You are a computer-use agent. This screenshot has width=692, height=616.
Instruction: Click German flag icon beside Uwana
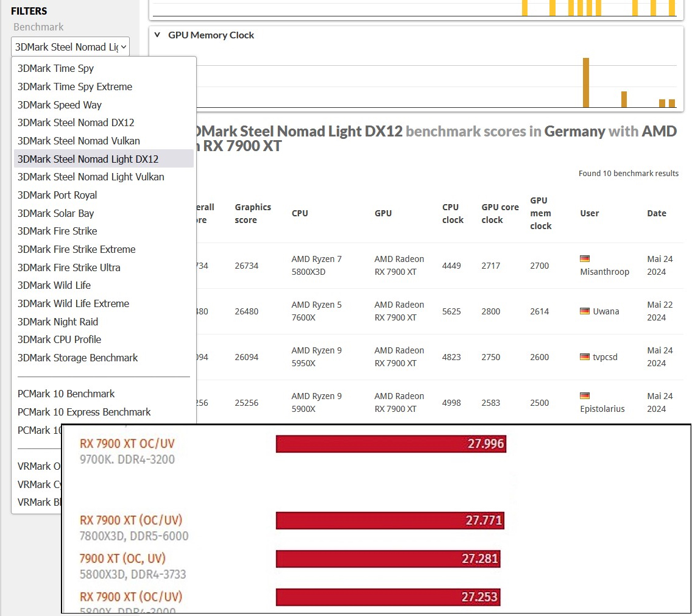(585, 311)
